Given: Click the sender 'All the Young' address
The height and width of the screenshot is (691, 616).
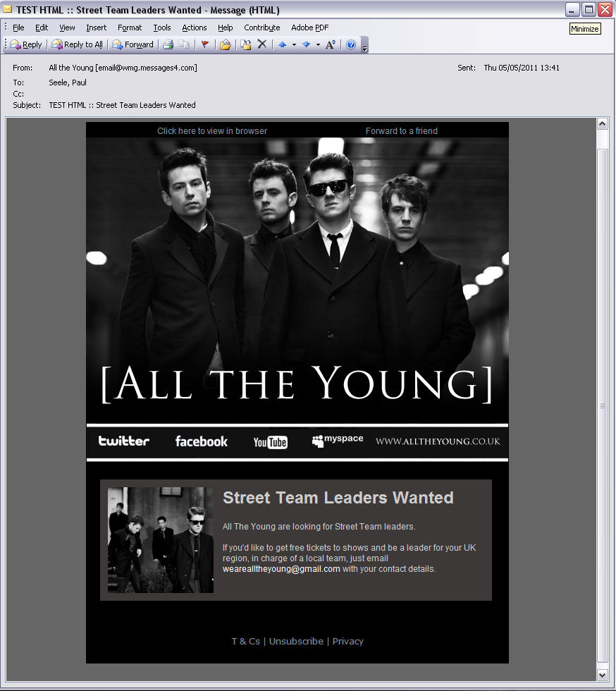Looking at the screenshot, I should click(123, 68).
